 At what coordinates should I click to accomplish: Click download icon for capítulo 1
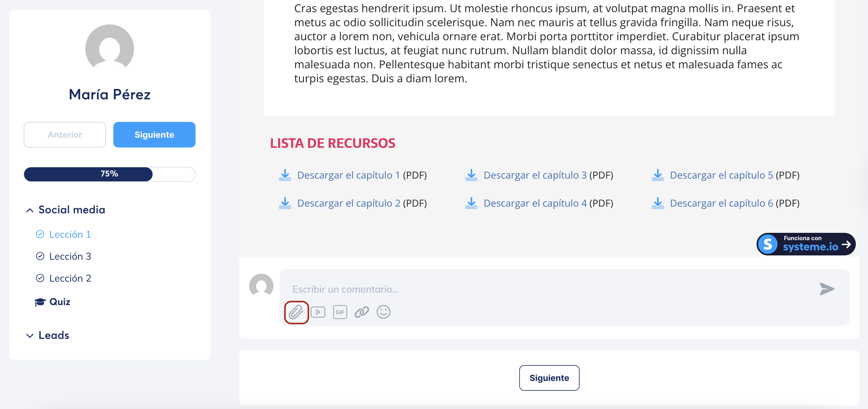[285, 175]
